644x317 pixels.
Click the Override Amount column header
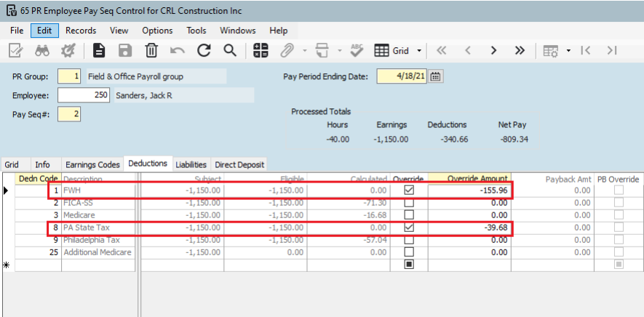pos(469,179)
